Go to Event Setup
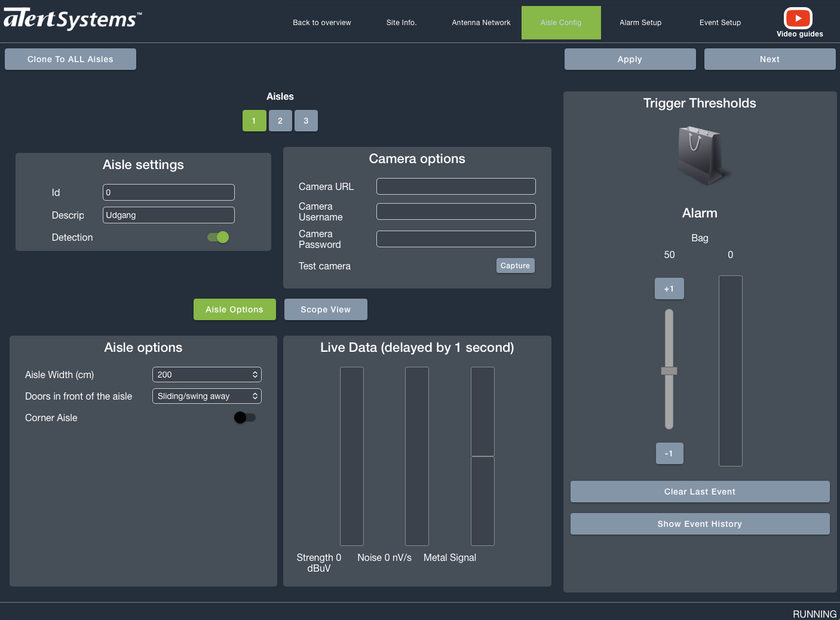The height and width of the screenshot is (620, 840). [x=719, y=22]
